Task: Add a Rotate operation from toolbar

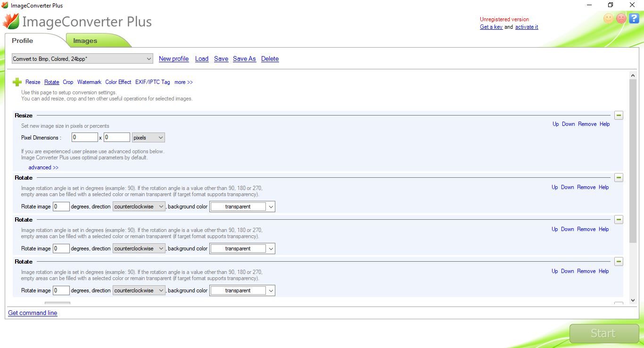Action: [52, 82]
